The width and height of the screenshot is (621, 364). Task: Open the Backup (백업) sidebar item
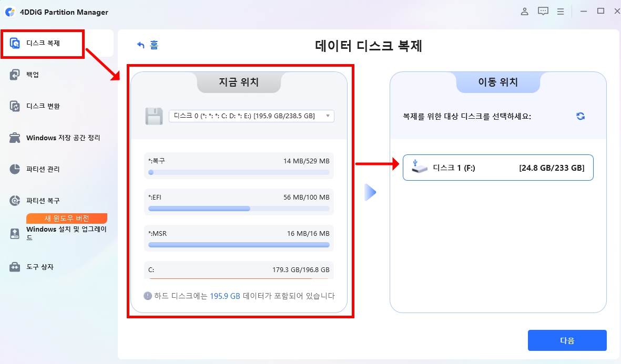33,75
